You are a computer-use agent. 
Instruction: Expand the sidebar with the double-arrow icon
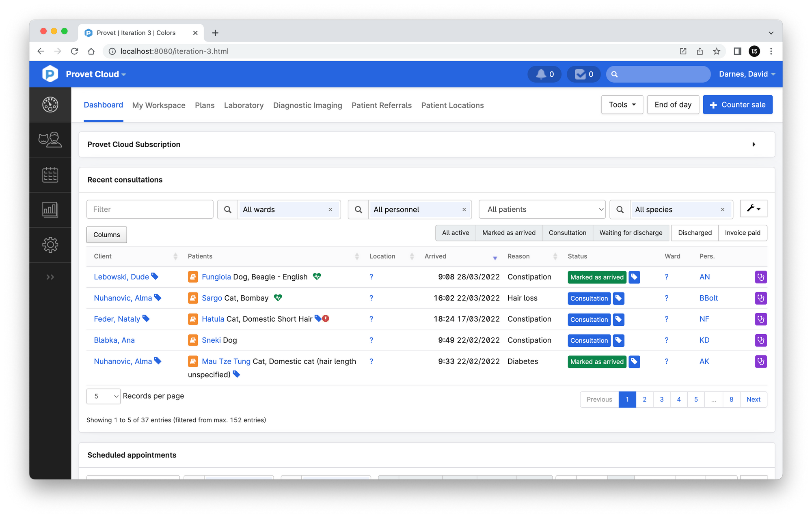[x=50, y=277]
